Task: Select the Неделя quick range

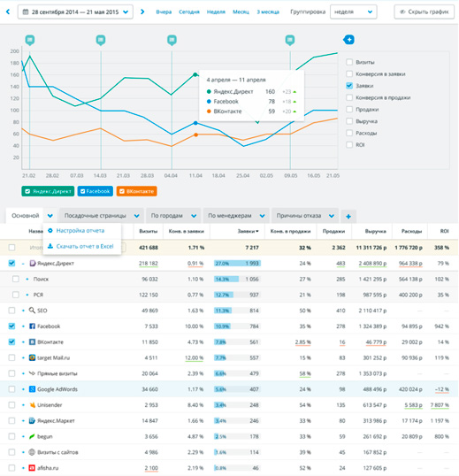Action: point(216,12)
